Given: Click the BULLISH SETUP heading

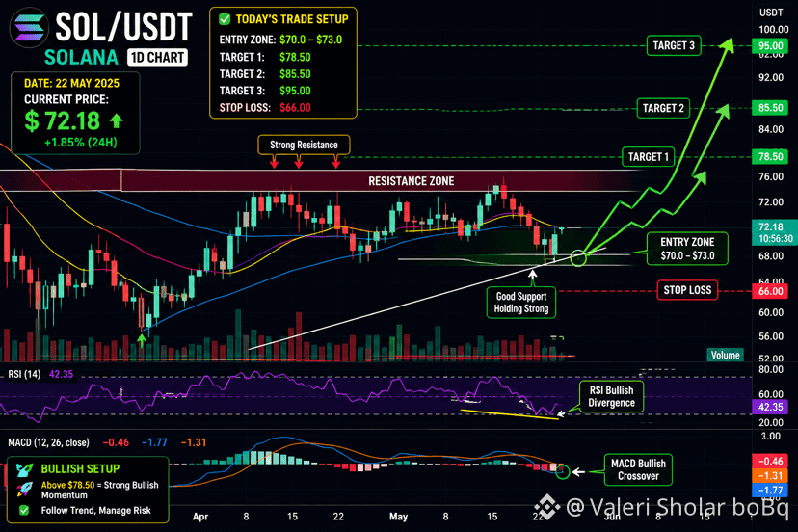Looking at the screenshot, I should tap(80, 468).
